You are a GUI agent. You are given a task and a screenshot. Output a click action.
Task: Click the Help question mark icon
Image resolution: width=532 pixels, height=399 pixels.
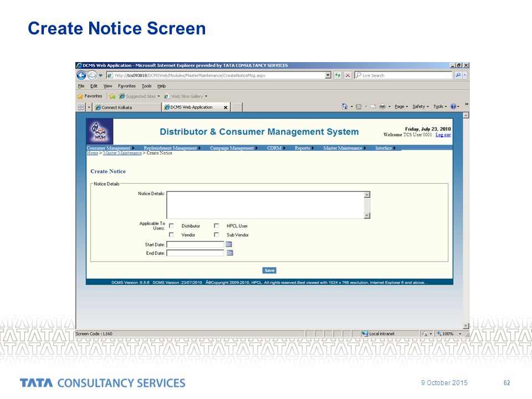453,106
